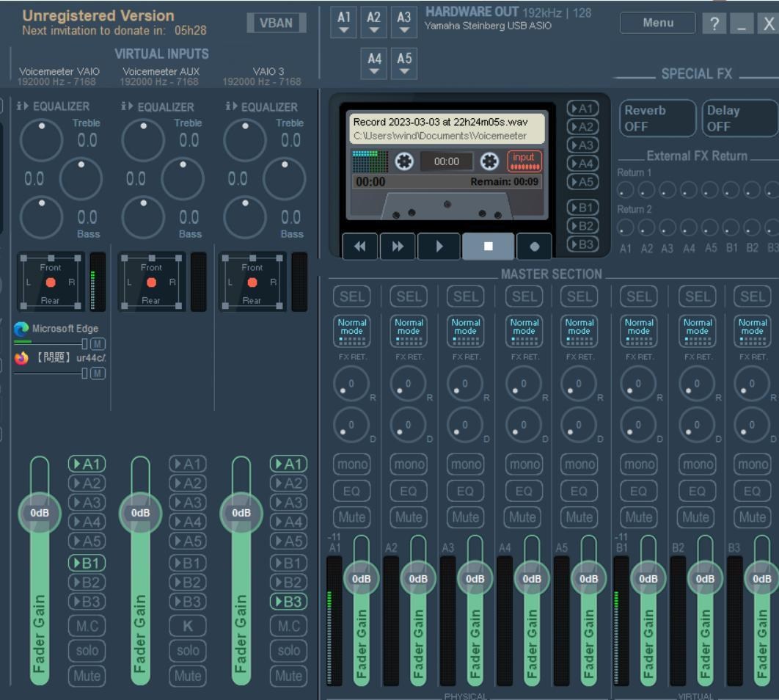This screenshot has height=700, width=779.
Task: Click the recorder input selector icon
Action: (x=524, y=161)
